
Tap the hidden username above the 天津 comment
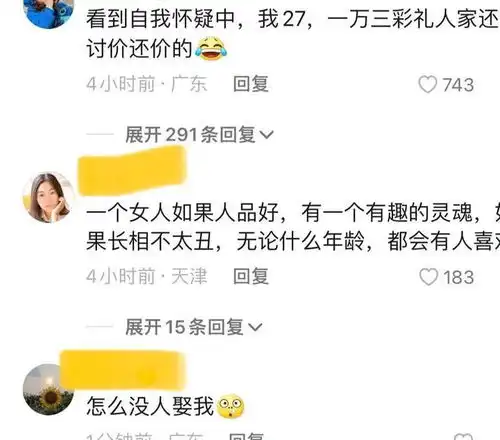(132, 171)
